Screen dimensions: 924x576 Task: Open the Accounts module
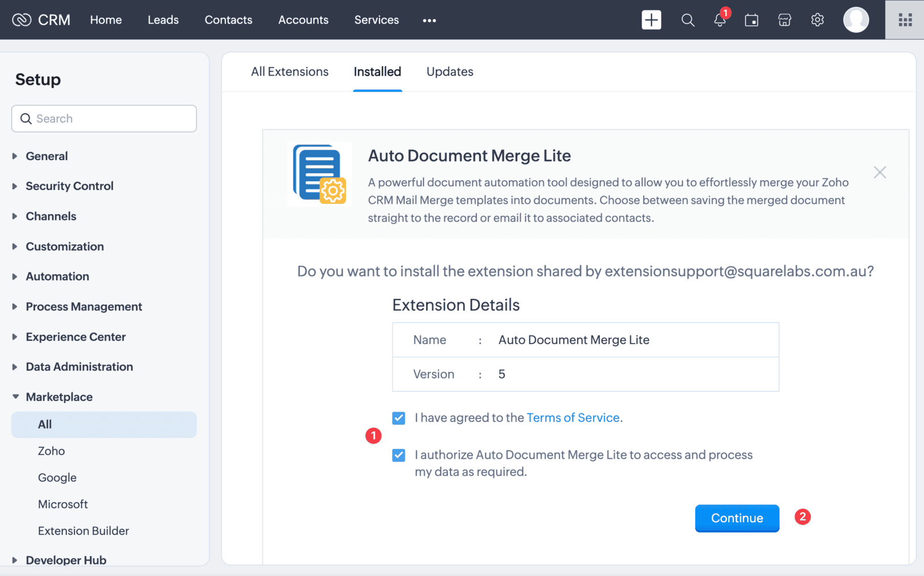pos(303,20)
